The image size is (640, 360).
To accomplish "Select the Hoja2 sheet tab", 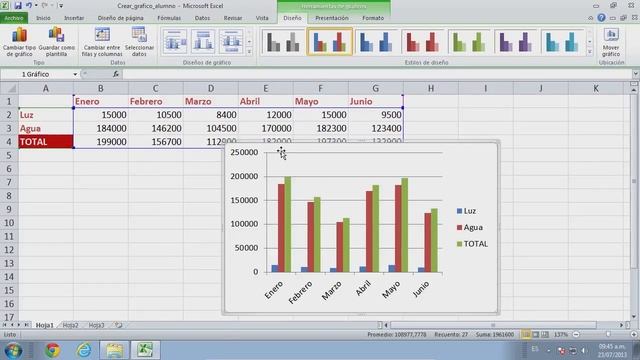I will [x=70, y=325].
